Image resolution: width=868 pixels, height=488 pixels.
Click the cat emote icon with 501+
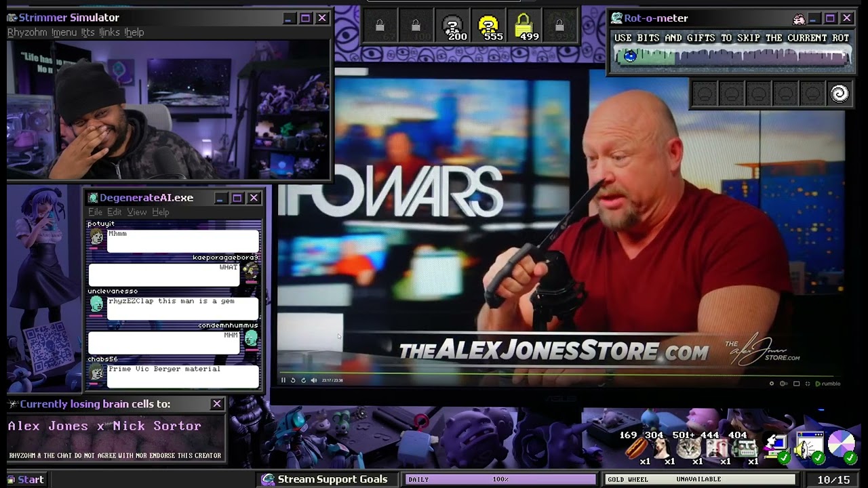(x=689, y=448)
